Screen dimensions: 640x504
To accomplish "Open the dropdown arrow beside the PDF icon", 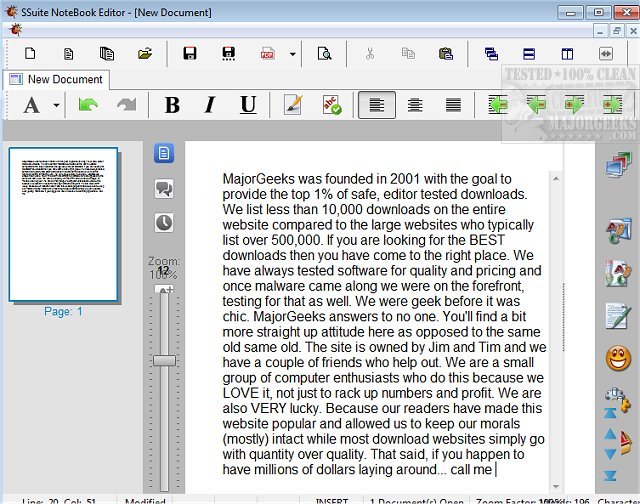I will [x=293, y=53].
